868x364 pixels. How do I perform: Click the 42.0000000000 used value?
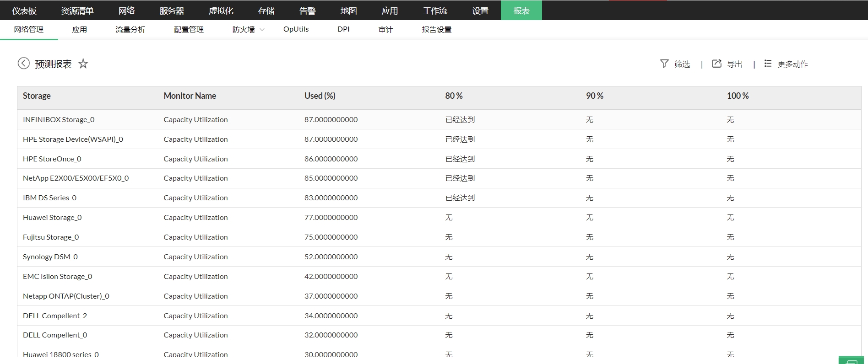[x=331, y=277]
